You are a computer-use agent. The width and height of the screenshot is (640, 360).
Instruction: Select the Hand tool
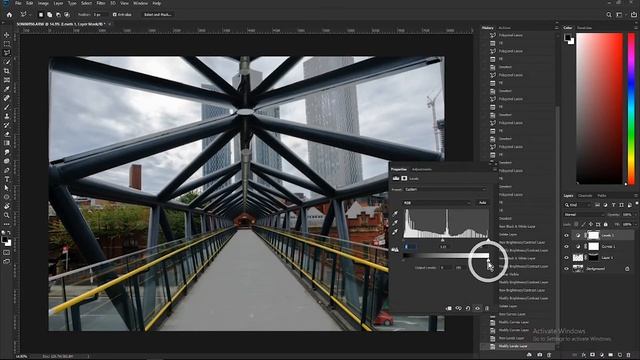7,206
